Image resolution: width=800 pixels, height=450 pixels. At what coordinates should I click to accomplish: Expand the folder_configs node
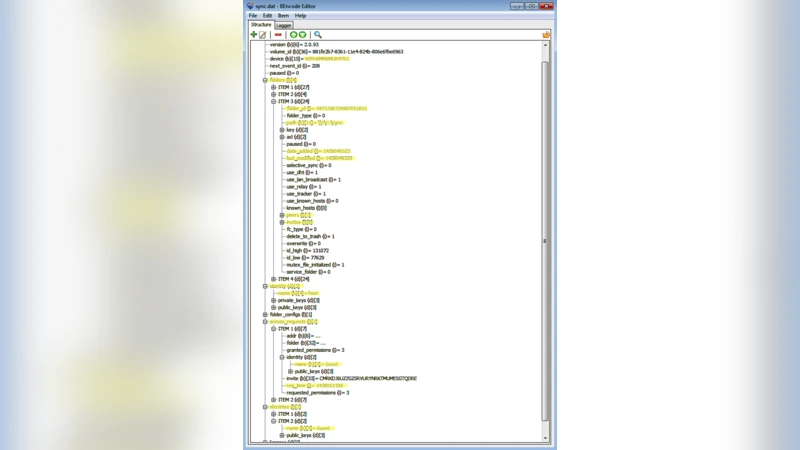(x=265, y=314)
